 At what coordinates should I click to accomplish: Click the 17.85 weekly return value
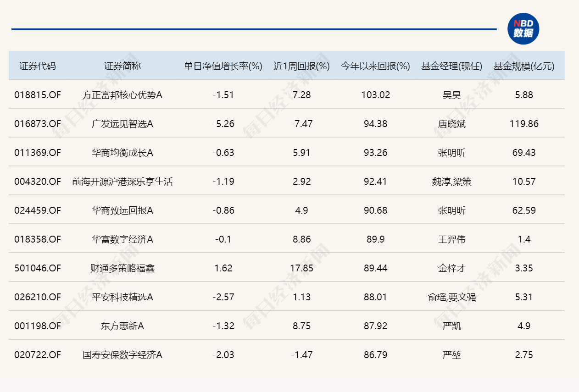coord(302,268)
